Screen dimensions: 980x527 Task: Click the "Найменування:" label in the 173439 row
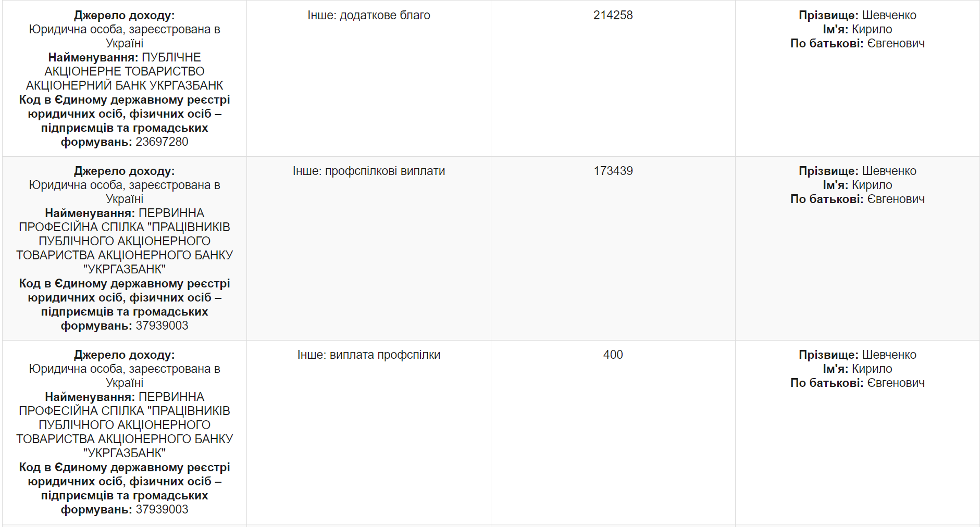90,213
